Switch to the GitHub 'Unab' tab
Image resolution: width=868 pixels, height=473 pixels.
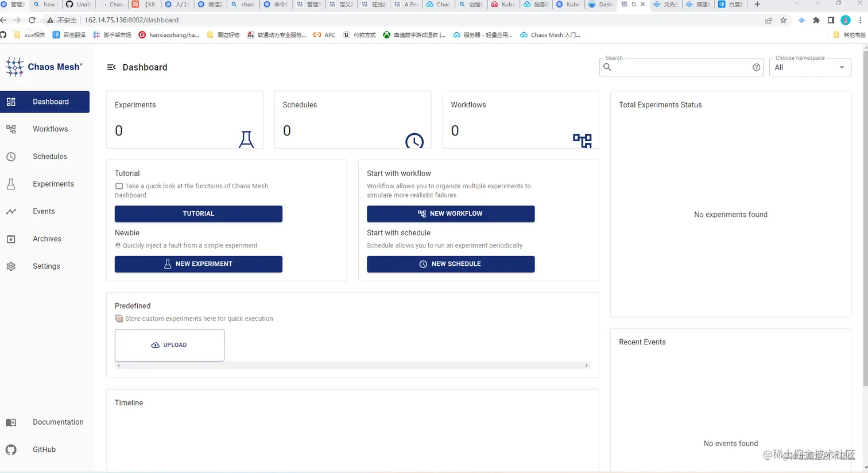click(78, 5)
